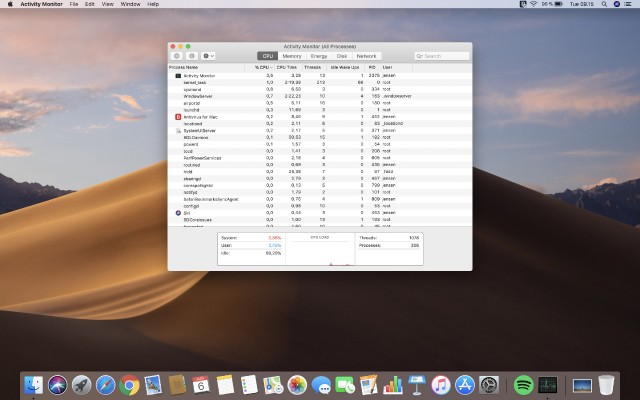640x400 pixels.
Task: Open the View menu
Action: 108,4
